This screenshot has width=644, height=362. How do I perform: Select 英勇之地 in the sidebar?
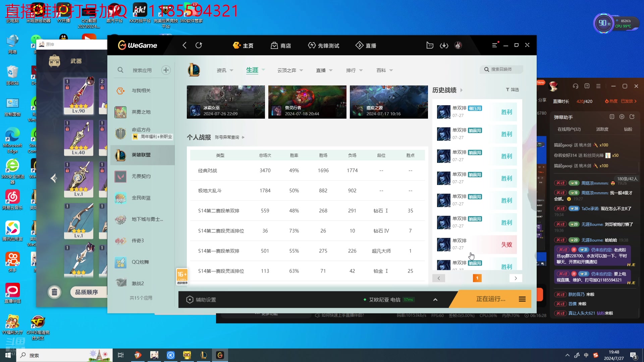tap(143, 112)
